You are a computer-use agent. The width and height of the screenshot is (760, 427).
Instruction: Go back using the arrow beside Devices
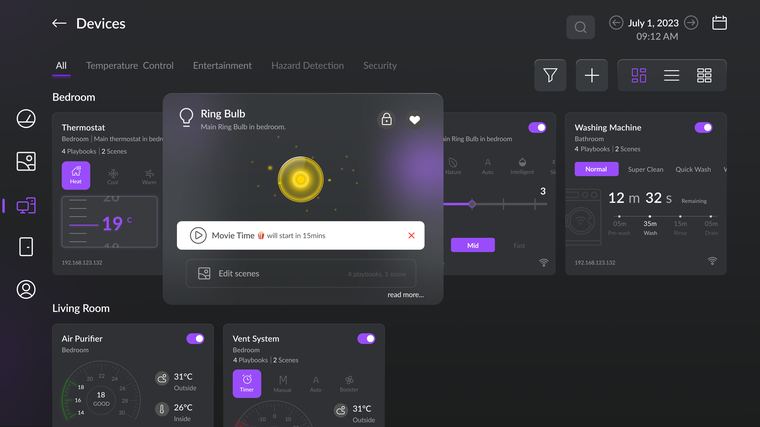59,23
